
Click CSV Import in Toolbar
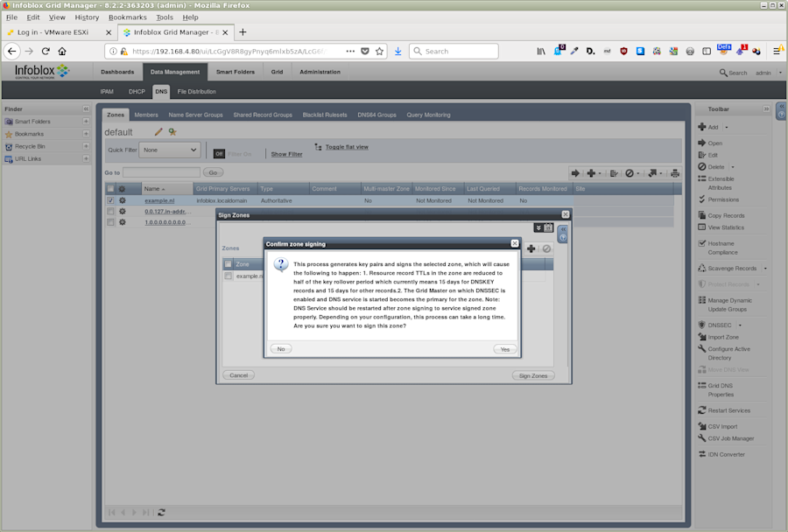[x=722, y=426]
